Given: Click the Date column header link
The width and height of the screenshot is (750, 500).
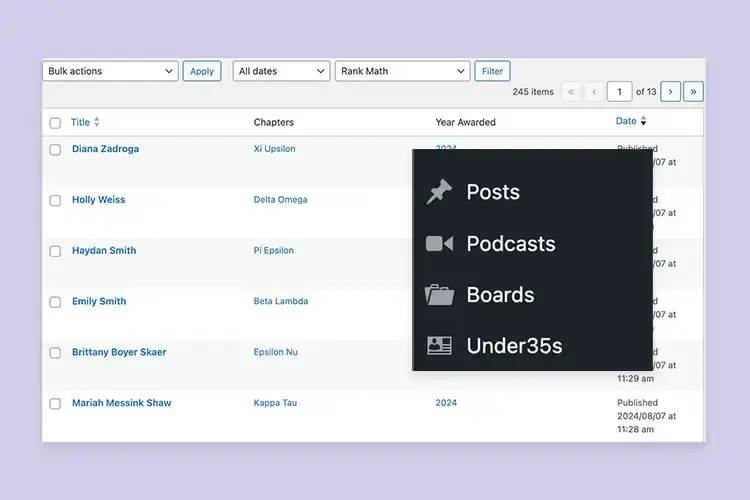Looking at the screenshot, I should point(626,121).
